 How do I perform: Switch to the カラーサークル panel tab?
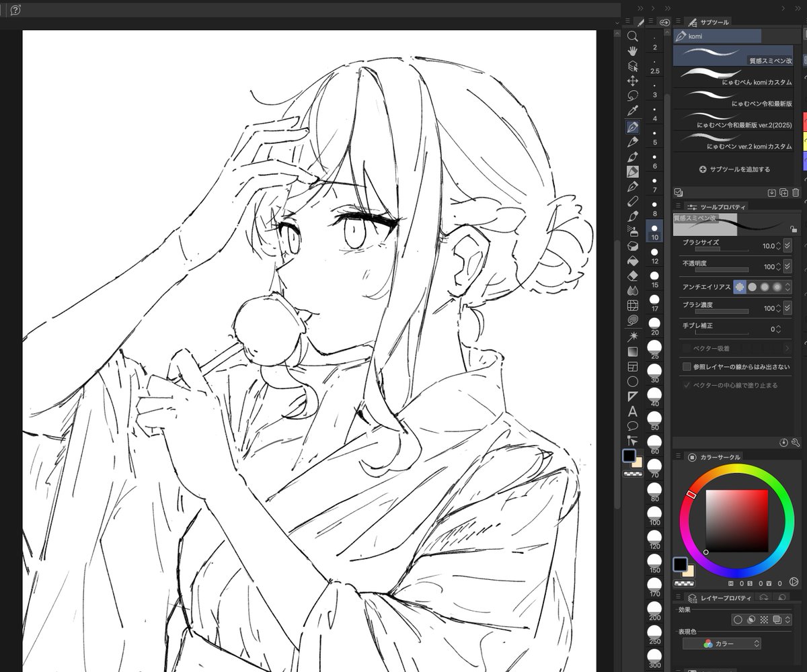(x=714, y=457)
